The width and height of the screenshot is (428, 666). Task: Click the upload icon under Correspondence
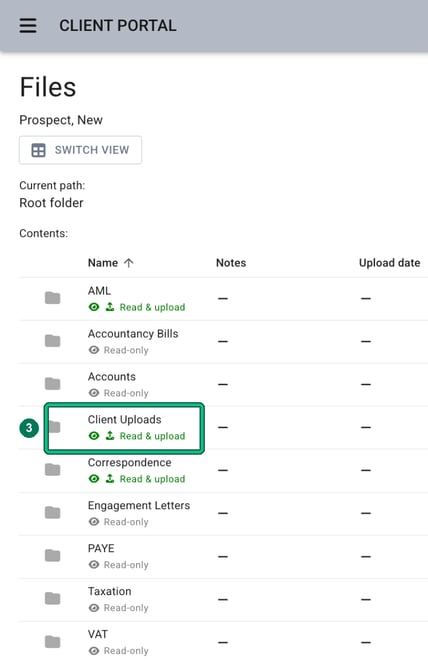110,478
